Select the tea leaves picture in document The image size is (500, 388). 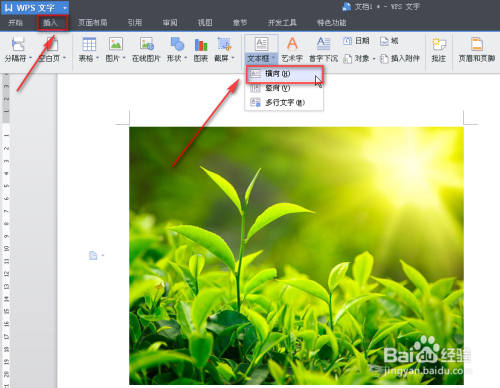click(296, 256)
